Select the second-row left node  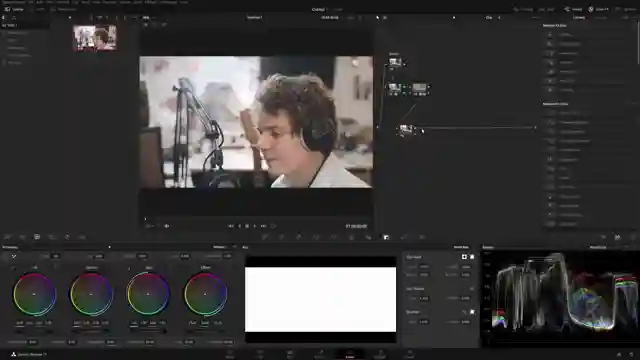pos(395,88)
